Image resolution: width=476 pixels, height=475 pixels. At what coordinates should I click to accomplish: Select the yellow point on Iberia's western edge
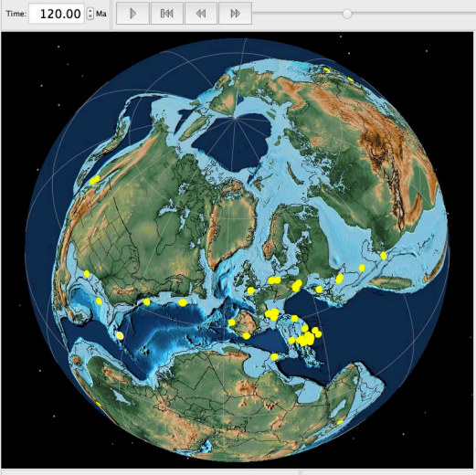pos(231,322)
